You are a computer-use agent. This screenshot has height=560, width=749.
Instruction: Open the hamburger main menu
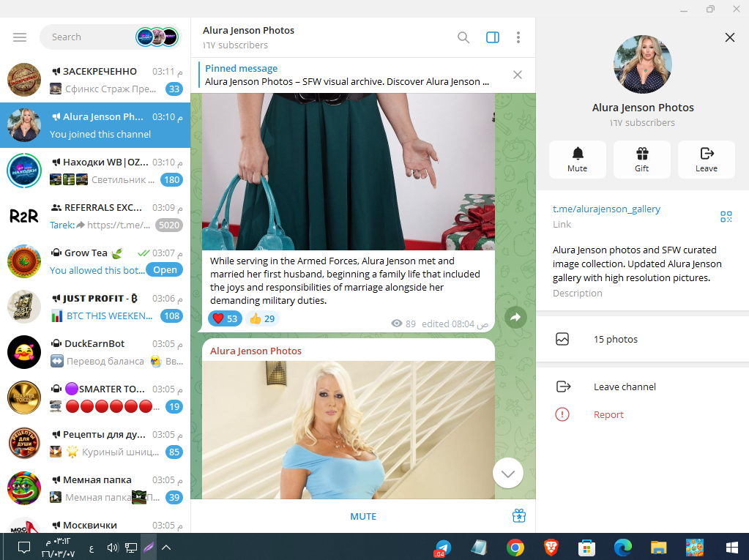(x=20, y=37)
